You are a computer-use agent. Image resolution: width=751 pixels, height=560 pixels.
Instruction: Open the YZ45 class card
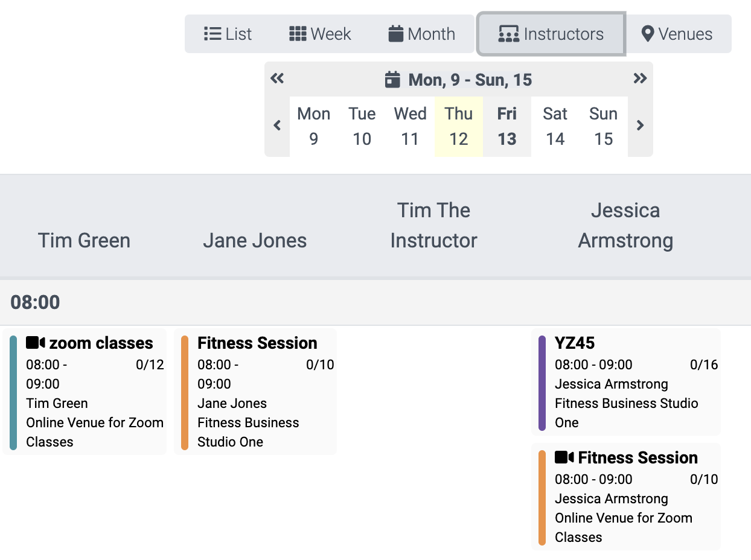click(x=626, y=381)
